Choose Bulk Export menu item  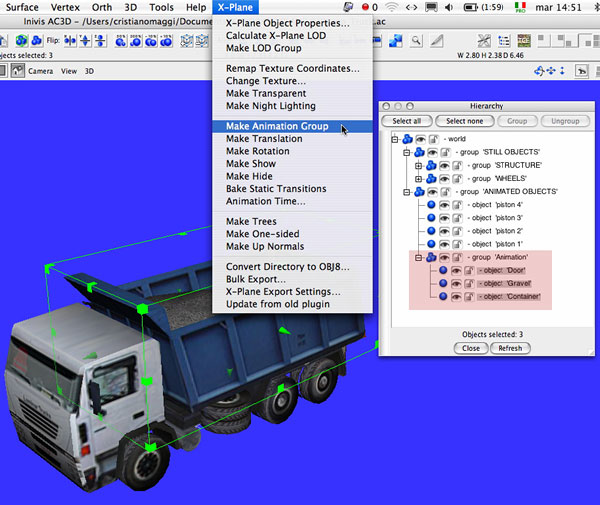tap(292, 279)
